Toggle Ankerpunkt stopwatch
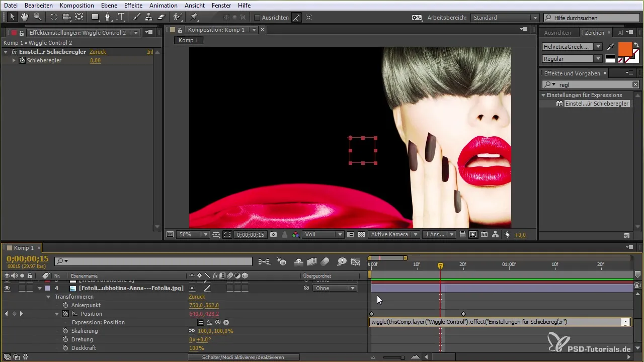This screenshot has width=644, height=362. 65,305
